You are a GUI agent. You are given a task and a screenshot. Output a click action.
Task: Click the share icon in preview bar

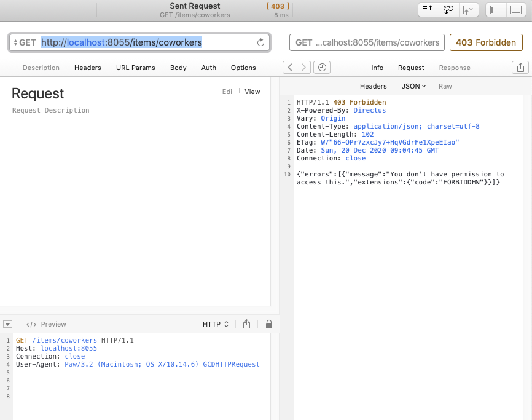click(x=247, y=324)
